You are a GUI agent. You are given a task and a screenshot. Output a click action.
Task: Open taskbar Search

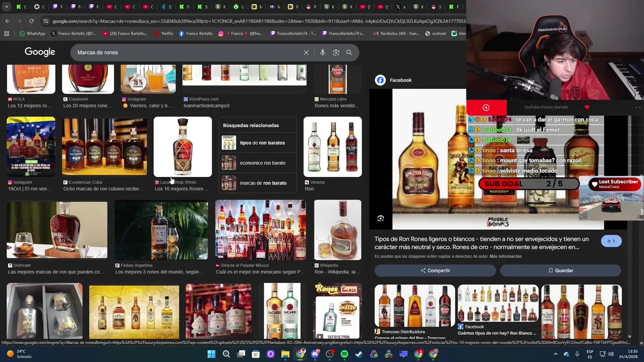click(226, 354)
